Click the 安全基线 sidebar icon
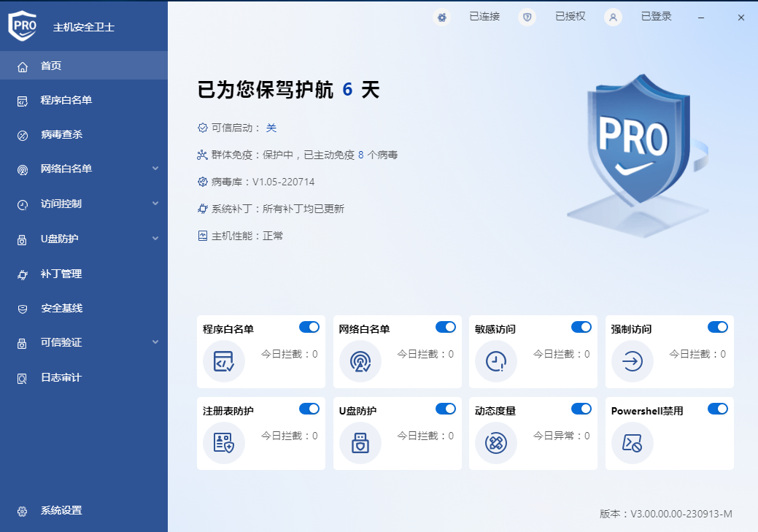758x532 pixels. point(20,308)
